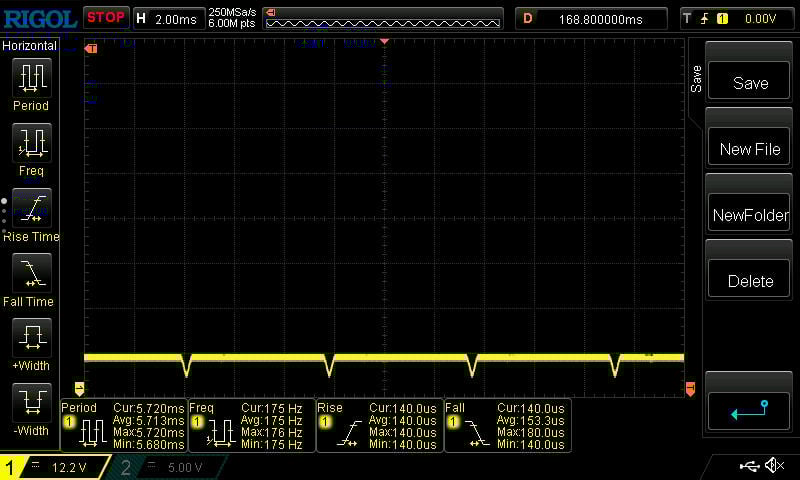Click the Fall measurement result box

508,425
